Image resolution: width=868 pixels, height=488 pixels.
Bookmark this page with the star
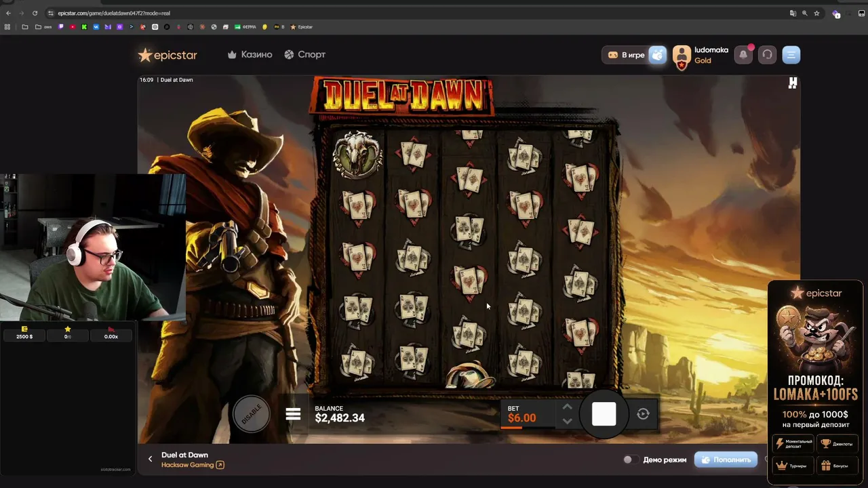[816, 13]
